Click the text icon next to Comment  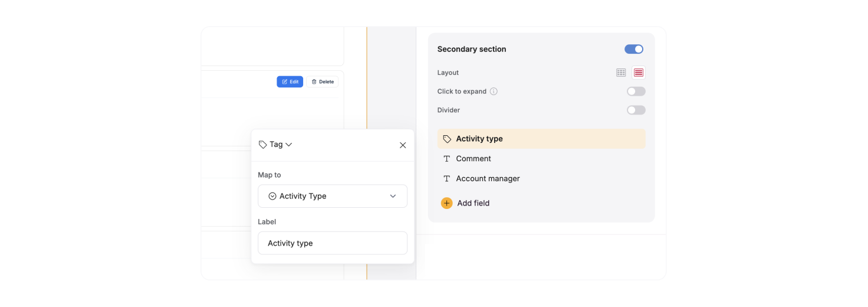tap(446, 159)
